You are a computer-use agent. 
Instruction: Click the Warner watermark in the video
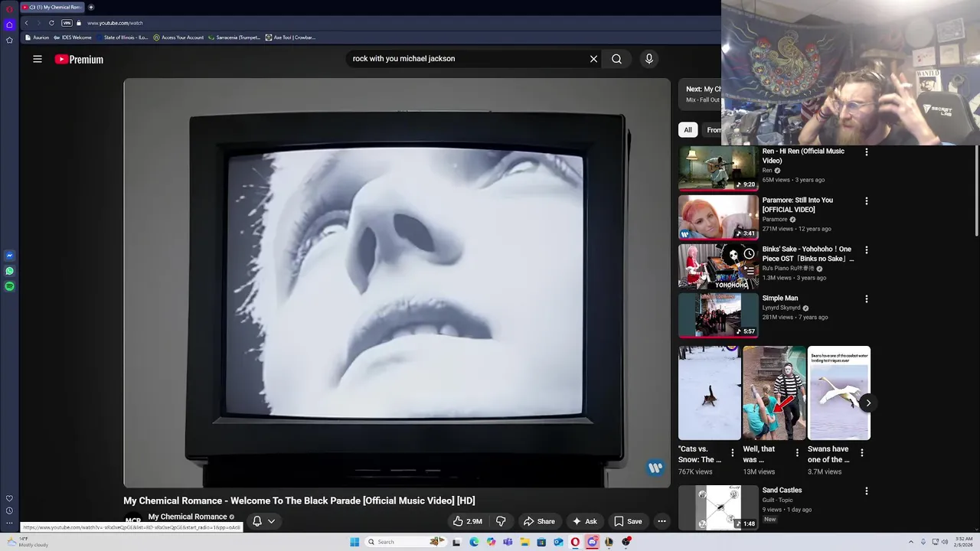pos(655,468)
